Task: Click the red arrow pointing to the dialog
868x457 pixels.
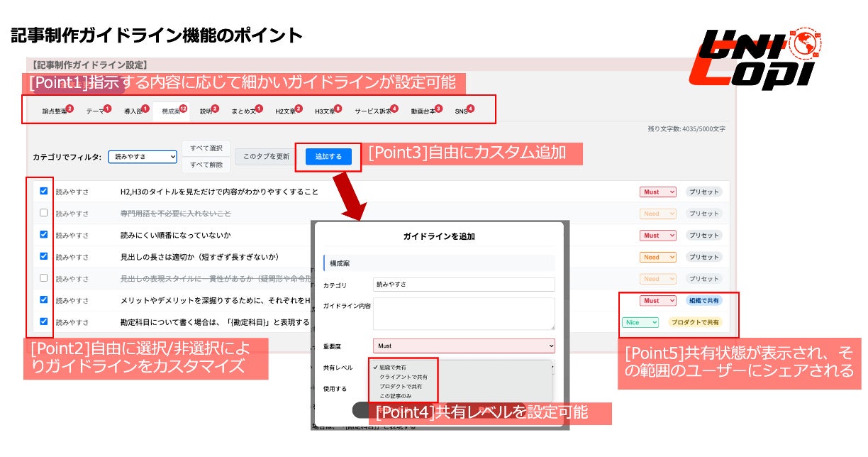Action: (x=350, y=199)
